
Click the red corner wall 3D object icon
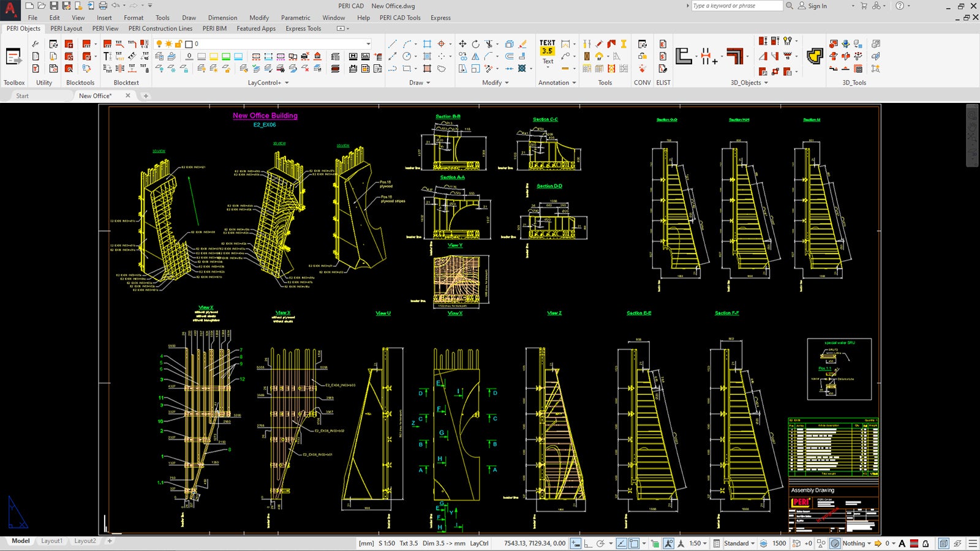[735, 56]
